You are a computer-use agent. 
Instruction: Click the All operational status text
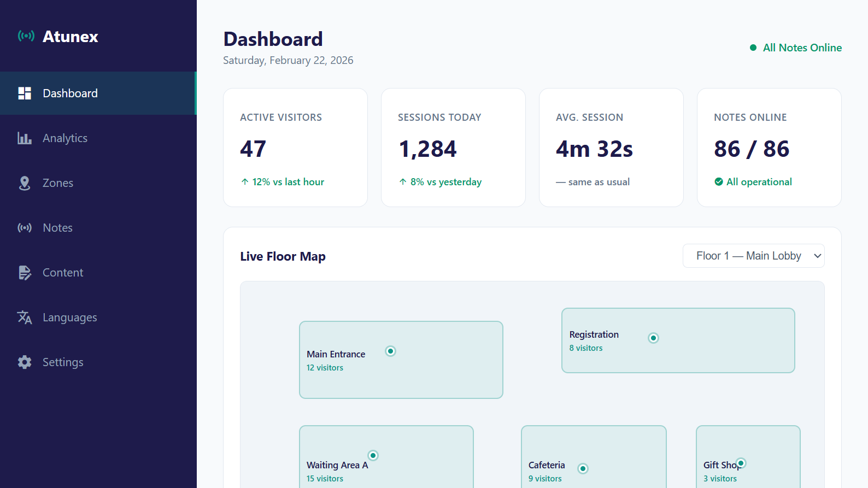[x=759, y=182]
